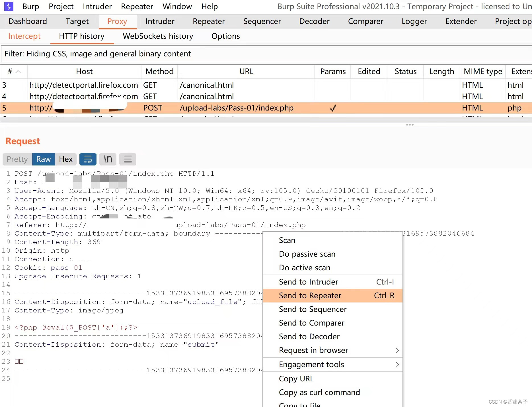Switch request view to Hex
This screenshot has width=532, height=407.
(x=66, y=159)
